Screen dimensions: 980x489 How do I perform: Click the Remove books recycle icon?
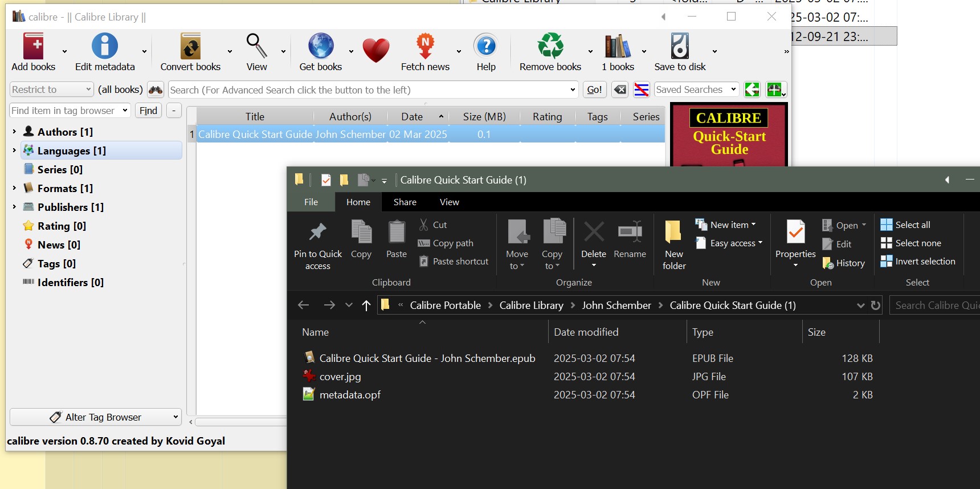(x=550, y=47)
